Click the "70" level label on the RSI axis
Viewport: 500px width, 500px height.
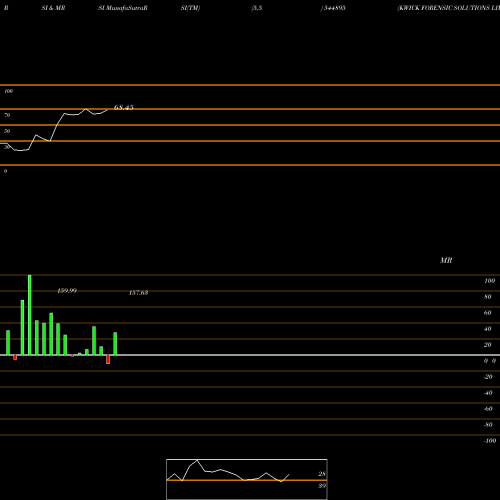[x=7, y=115]
